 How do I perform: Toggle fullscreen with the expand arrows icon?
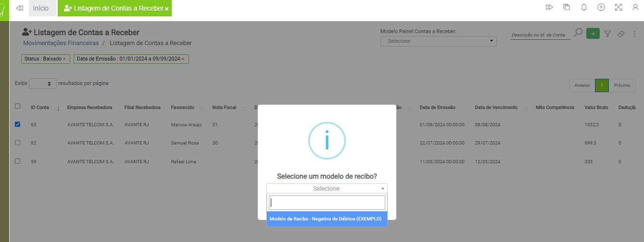pos(619,7)
